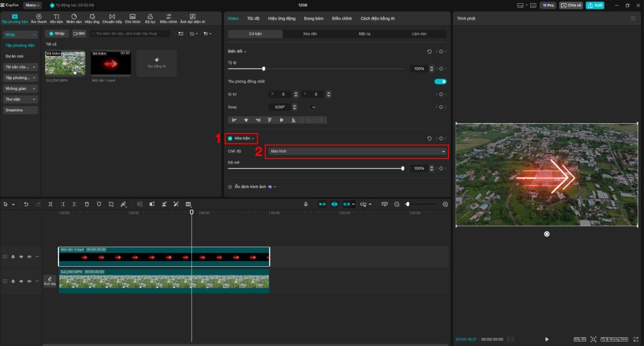This screenshot has height=346, width=644.
Task: Click the Nhập import button
Action: [x=57, y=33]
